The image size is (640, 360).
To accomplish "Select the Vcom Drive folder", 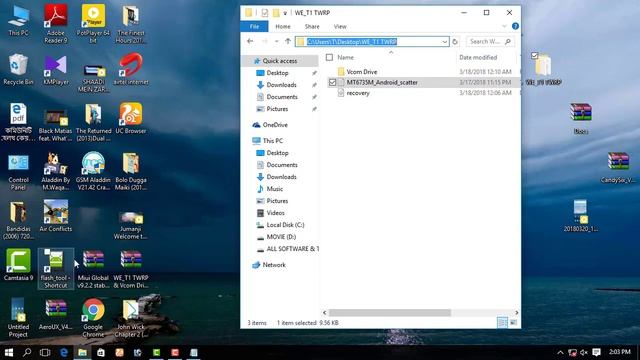I will tap(361, 72).
